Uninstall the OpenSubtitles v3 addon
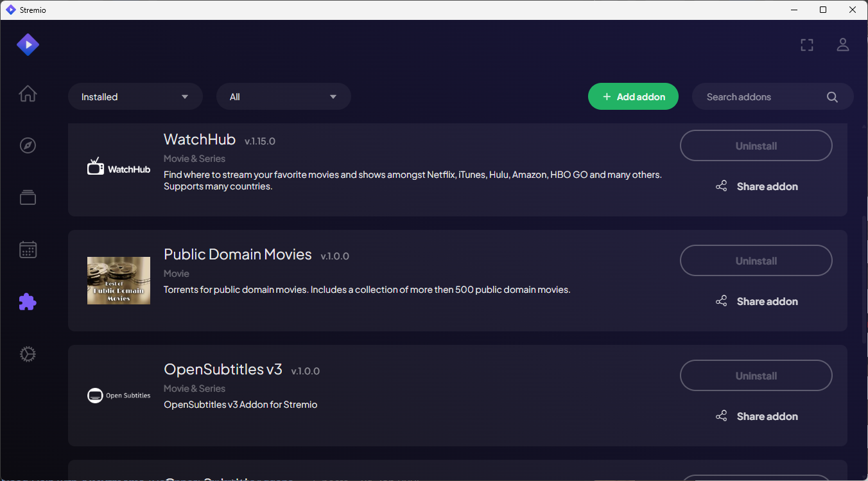Image resolution: width=868 pixels, height=481 pixels. coord(756,376)
